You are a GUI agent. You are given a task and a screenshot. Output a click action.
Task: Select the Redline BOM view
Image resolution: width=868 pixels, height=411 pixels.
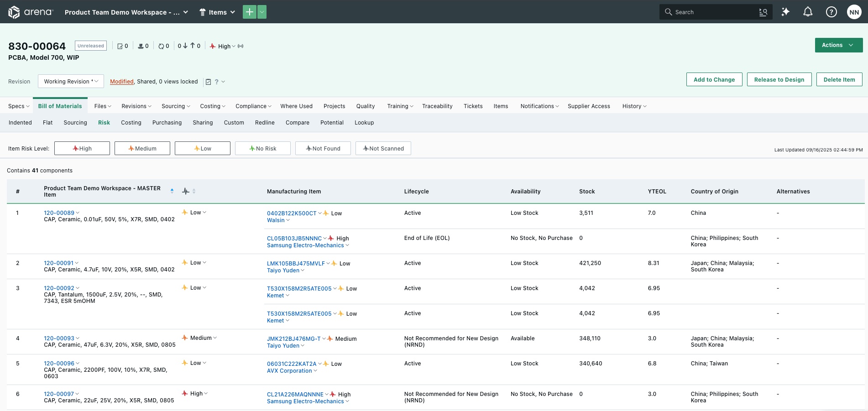tap(265, 122)
